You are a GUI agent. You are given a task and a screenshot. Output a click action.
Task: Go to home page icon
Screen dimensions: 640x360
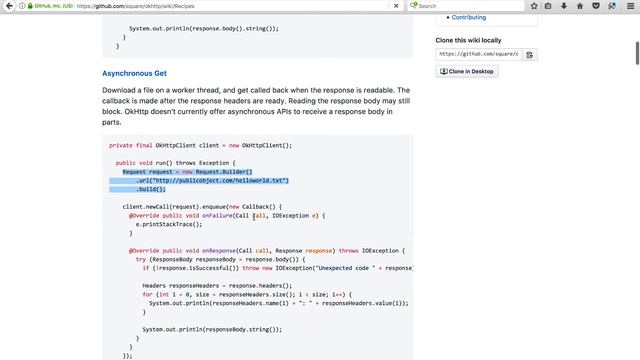click(x=580, y=6)
